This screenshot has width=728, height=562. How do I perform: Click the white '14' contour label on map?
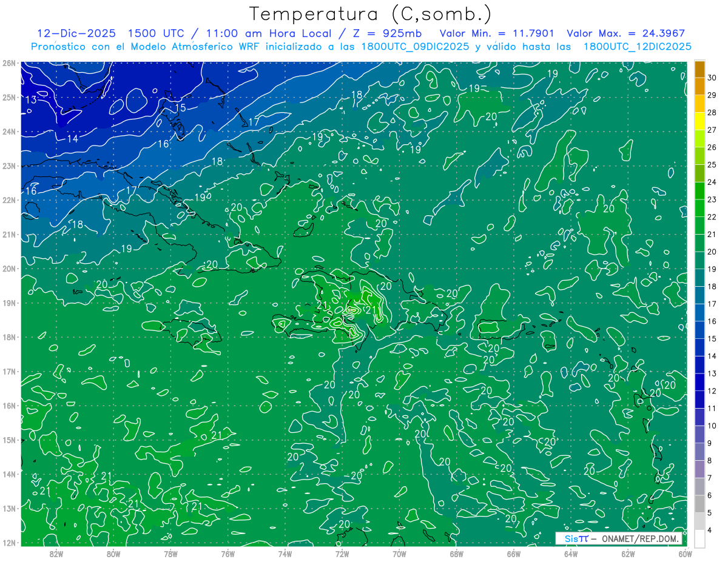(x=72, y=139)
